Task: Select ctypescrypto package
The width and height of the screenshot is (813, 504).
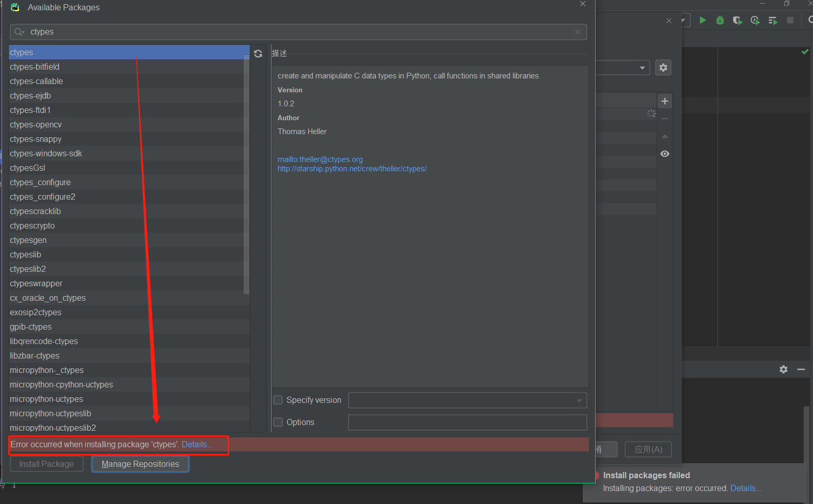Action: point(129,225)
